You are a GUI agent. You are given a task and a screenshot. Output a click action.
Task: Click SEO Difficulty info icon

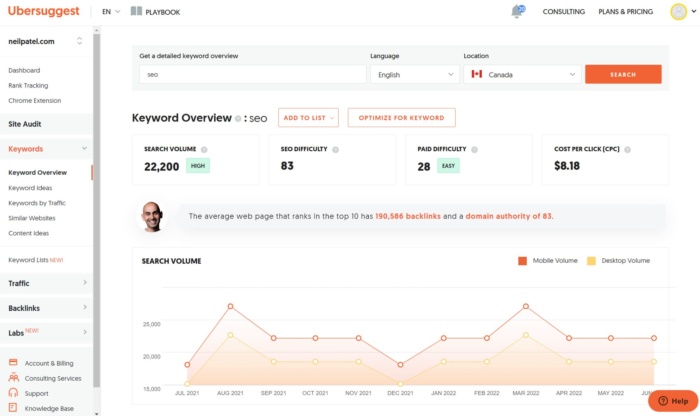click(x=335, y=149)
